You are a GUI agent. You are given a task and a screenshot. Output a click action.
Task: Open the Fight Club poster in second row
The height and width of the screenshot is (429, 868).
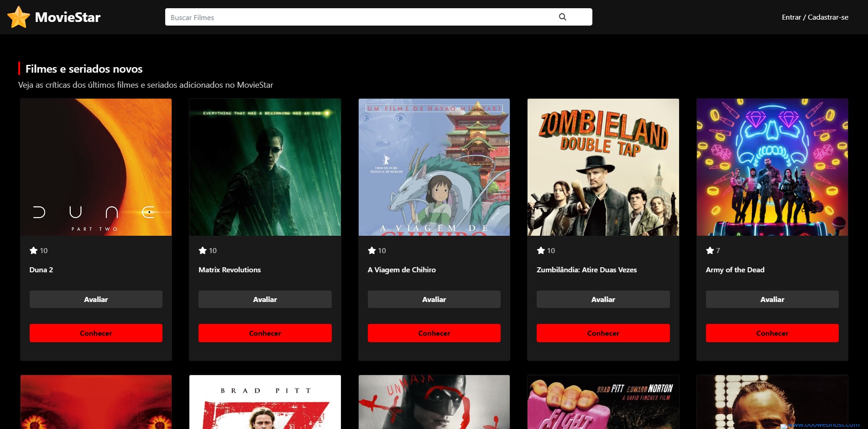click(x=603, y=402)
